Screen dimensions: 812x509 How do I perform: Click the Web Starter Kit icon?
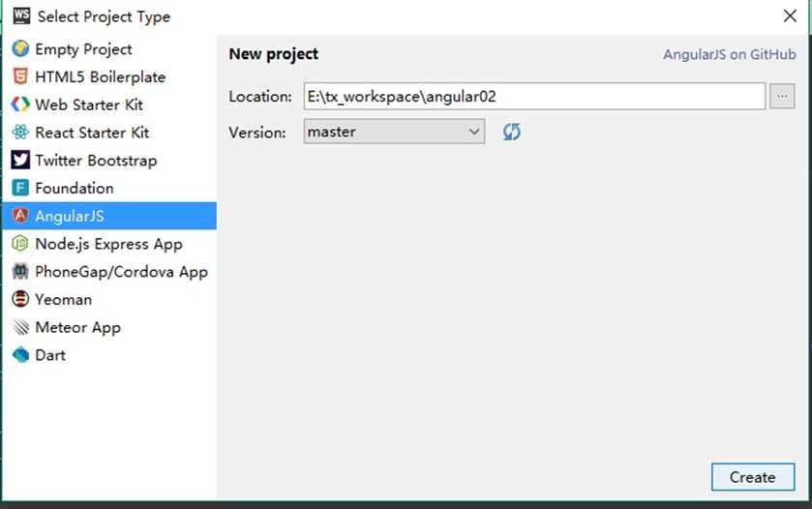point(20,105)
